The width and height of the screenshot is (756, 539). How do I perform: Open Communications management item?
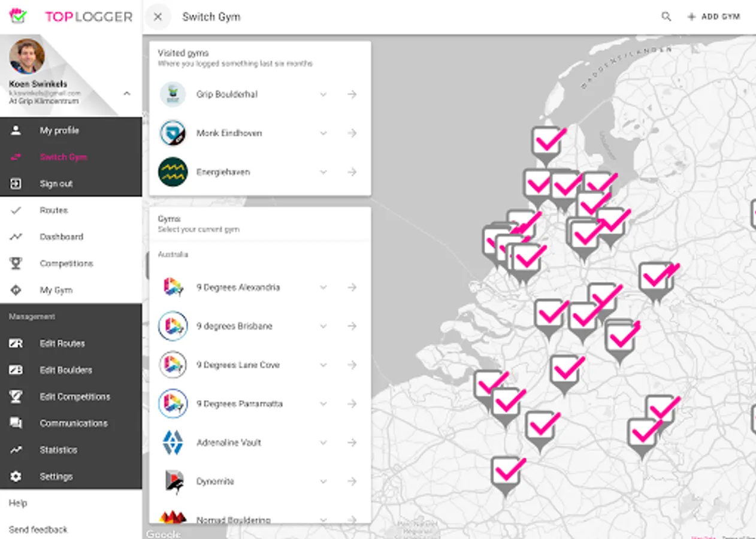click(71, 423)
